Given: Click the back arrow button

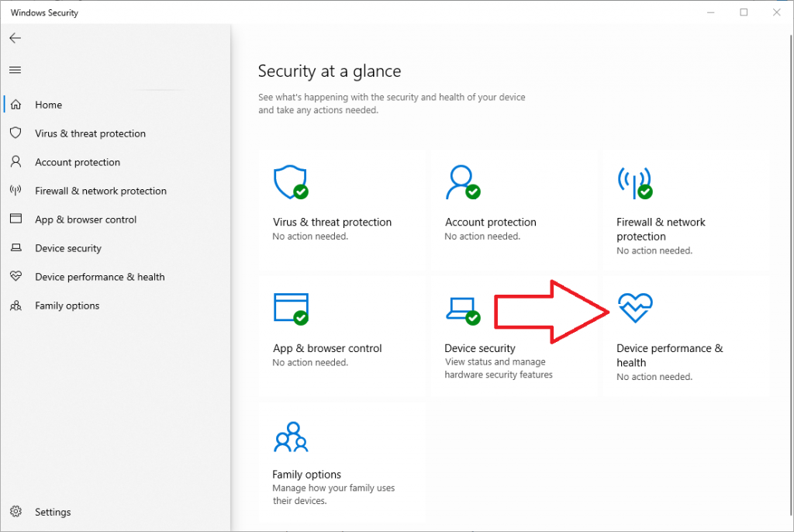Looking at the screenshot, I should point(16,38).
